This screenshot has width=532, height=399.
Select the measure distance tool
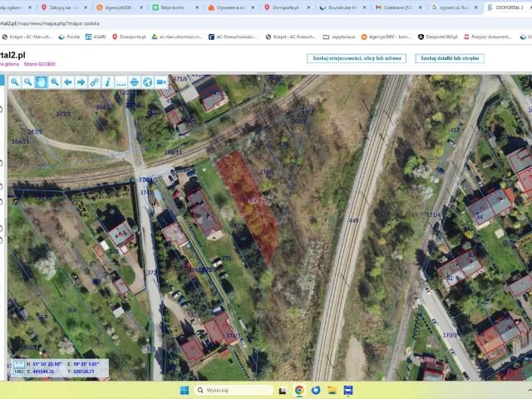[121, 81]
